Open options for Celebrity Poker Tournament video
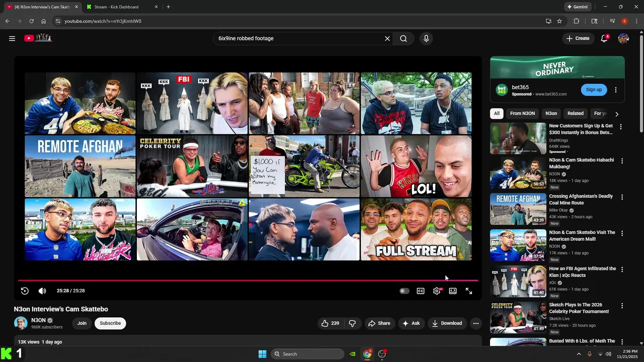Viewport: 644px width, 362px height. click(622, 306)
